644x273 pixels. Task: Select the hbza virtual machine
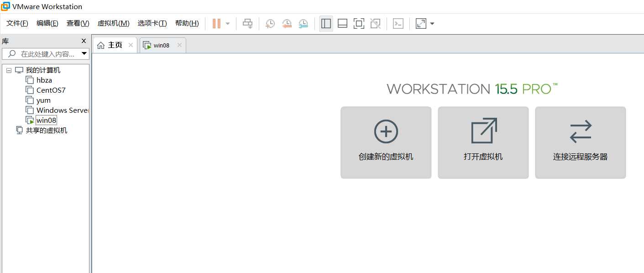[44, 80]
